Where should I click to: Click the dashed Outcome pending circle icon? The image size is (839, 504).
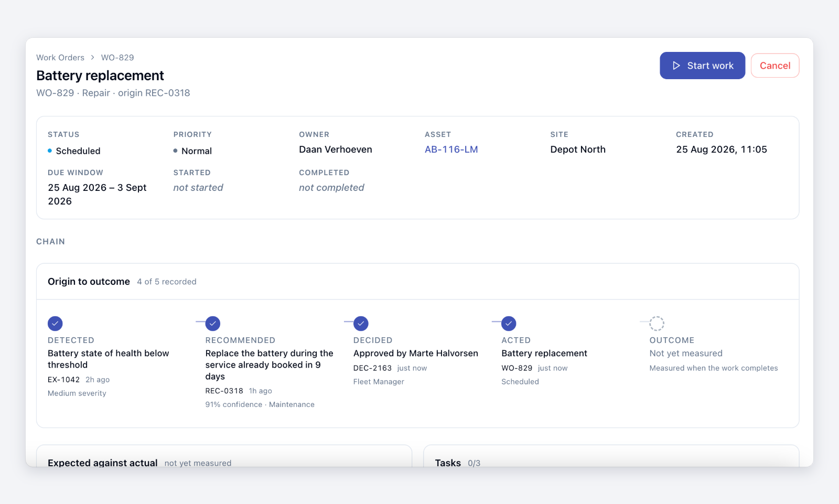tap(657, 324)
